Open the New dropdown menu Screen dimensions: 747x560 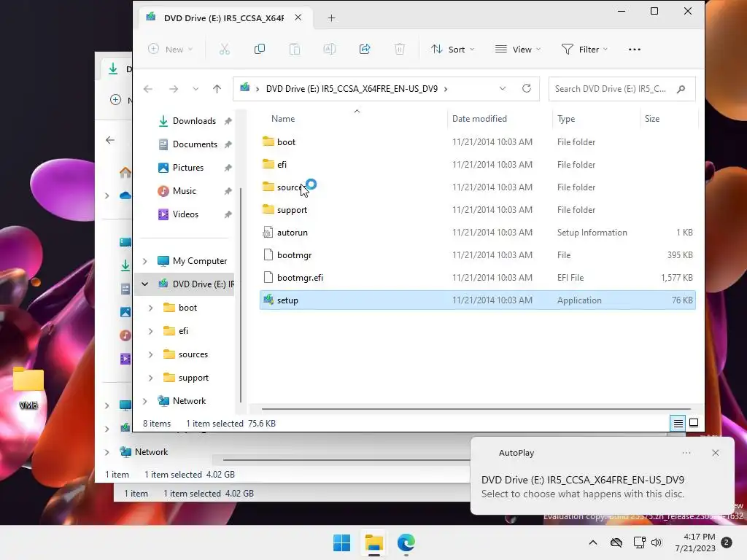pos(171,49)
